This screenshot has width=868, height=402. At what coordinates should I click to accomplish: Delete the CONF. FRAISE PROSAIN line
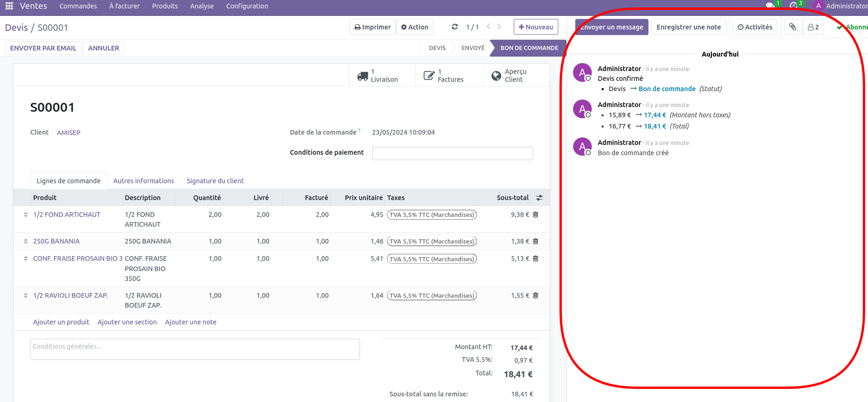536,258
